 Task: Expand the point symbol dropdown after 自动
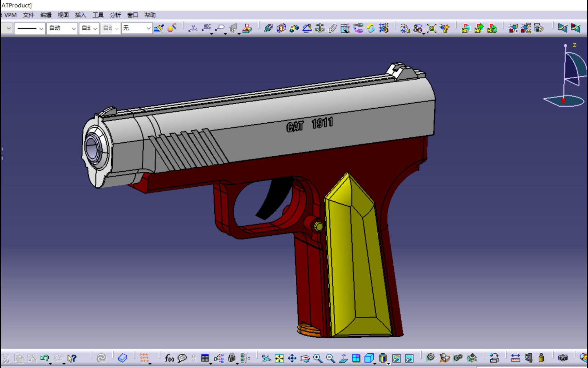[x=89, y=28]
